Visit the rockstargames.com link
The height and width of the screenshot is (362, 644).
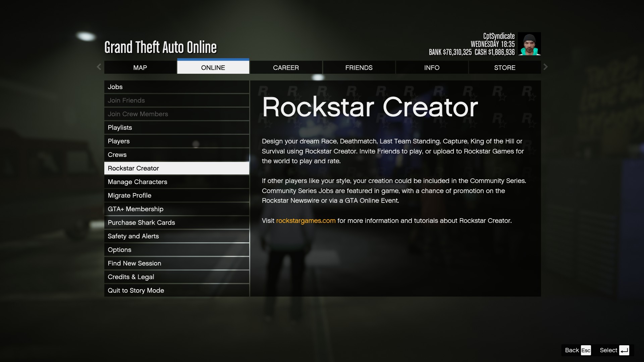305,221
